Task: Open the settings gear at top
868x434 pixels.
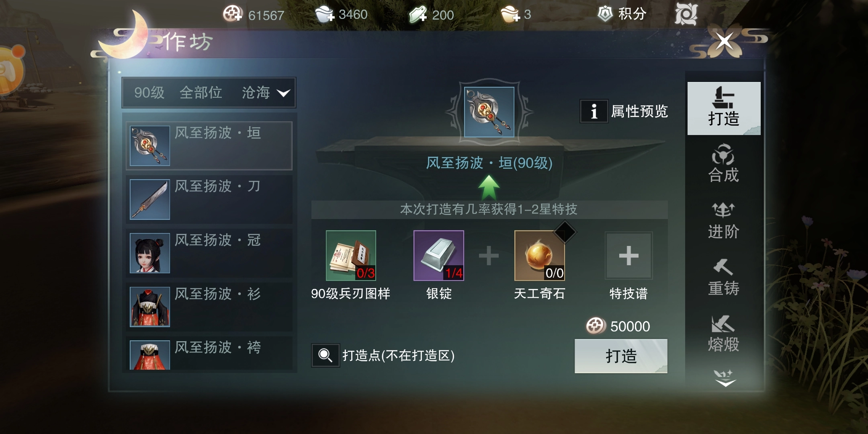Action: (x=686, y=14)
